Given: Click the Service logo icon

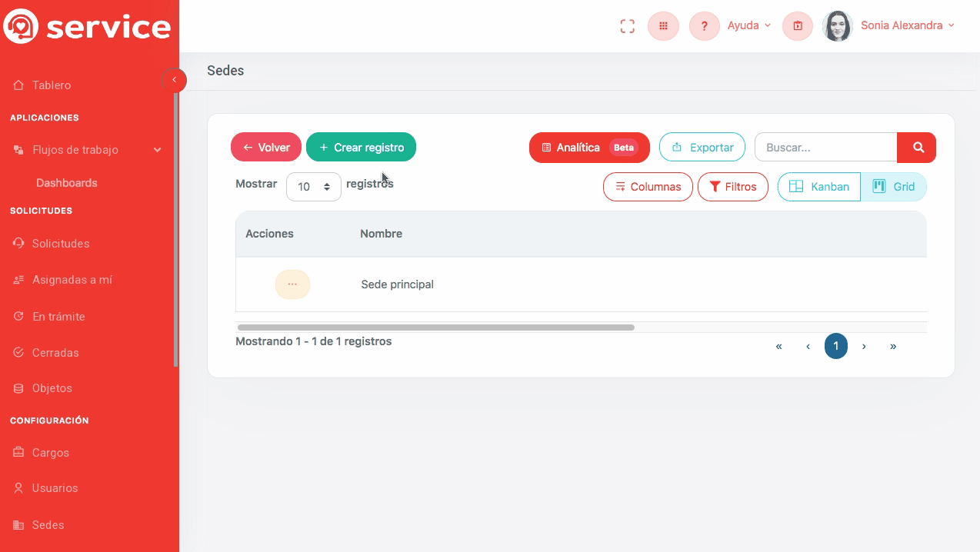Looking at the screenshot, I should 21,26.
